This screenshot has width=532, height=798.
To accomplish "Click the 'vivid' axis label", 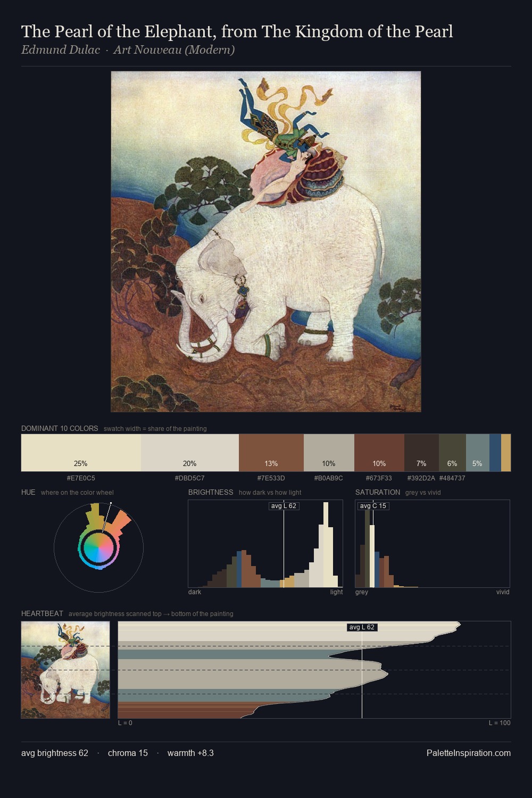I will pos(503,592).
